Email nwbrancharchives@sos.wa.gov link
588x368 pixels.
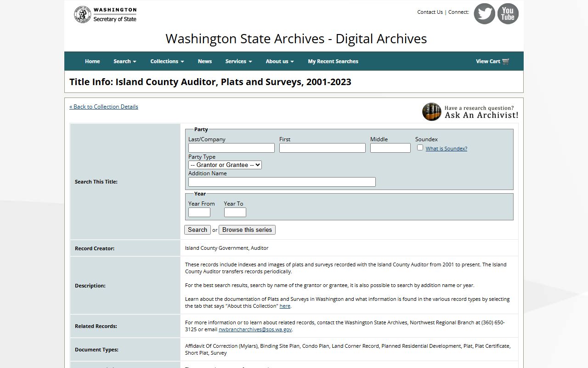click(x=255, y=329)
